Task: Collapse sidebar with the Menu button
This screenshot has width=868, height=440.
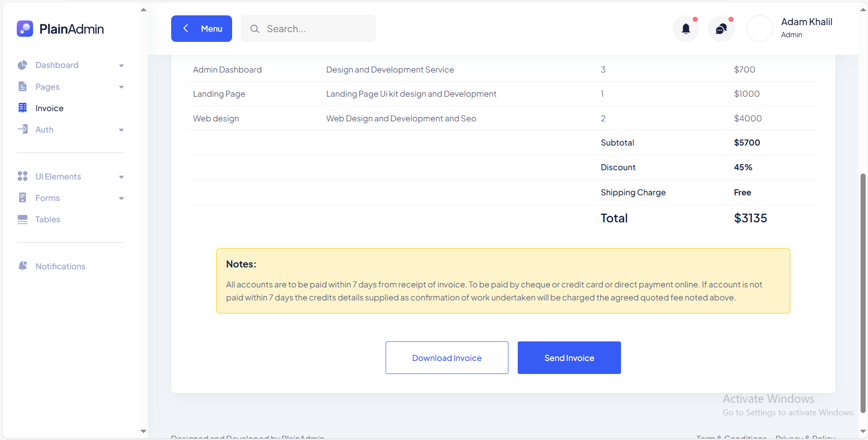Action: [201, 29]
